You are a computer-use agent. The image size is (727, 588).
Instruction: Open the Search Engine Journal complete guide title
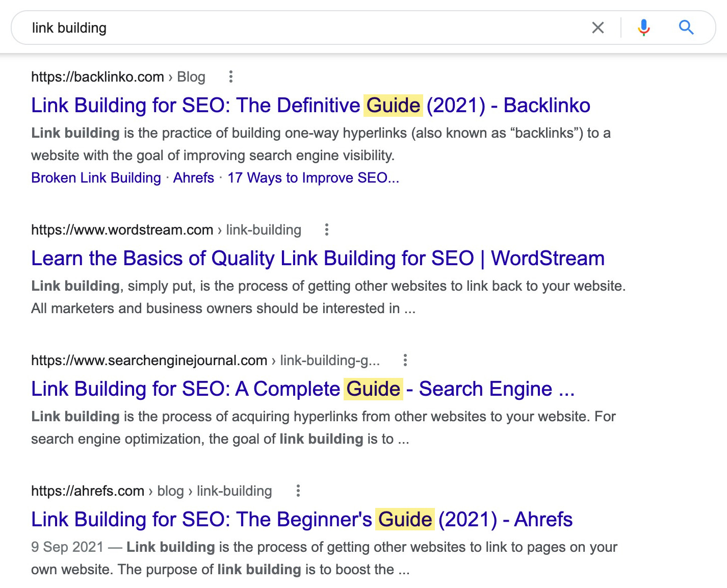coord(303,389)
